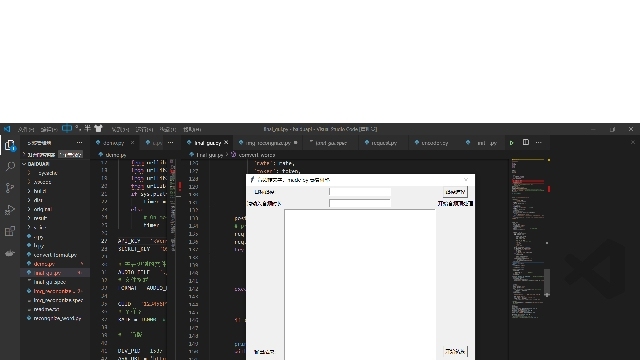Viewport: 640px width, 360px height.
Task: Click the large text area in Tk dialog
Action: click(360, 284)
